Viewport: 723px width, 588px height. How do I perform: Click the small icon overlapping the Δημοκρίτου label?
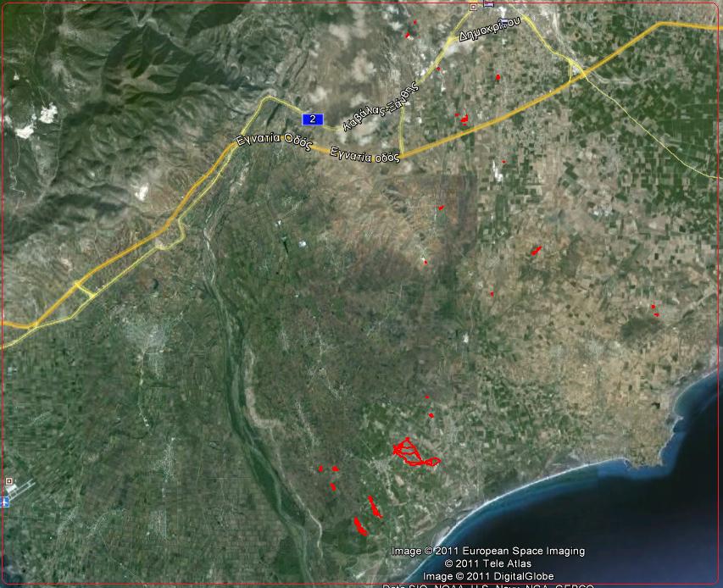point(503,21)
